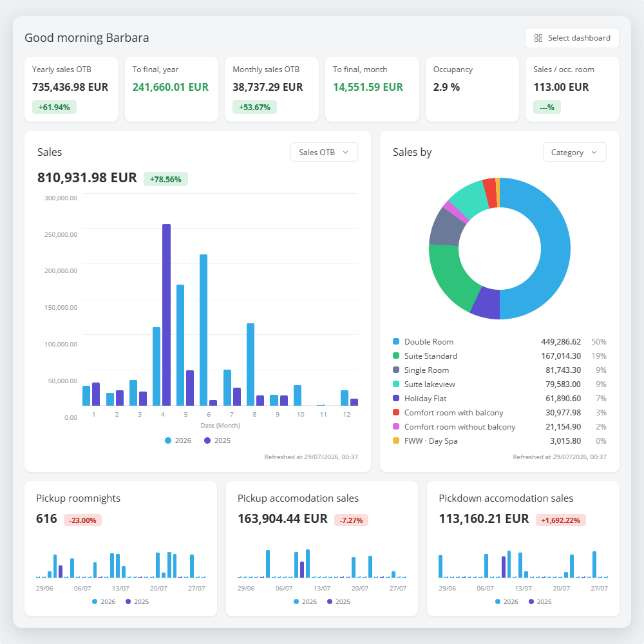Toggle 2026 legend in Sales chart
Viewport: 644px width, 644px height.
[x=178, y=440]
